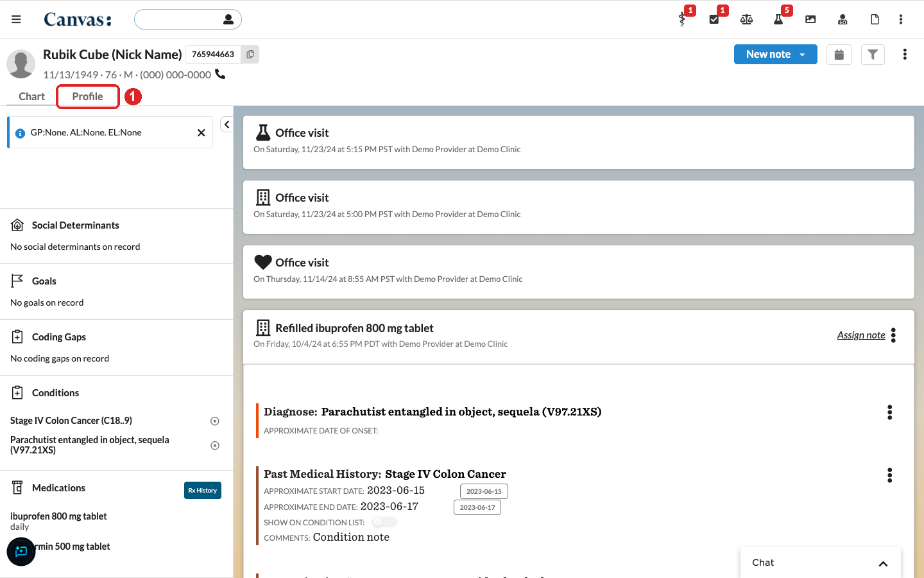Open Past Medical History options menu
Viewport: 924px width, 578px height.
[889, 475]
